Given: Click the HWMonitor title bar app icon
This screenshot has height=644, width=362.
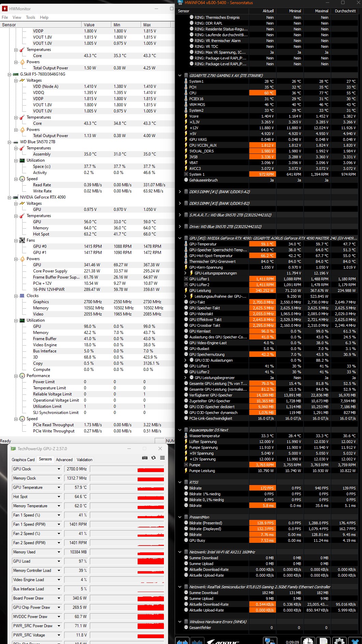Looking at the screenshot, I should click(x=5, y=9).
